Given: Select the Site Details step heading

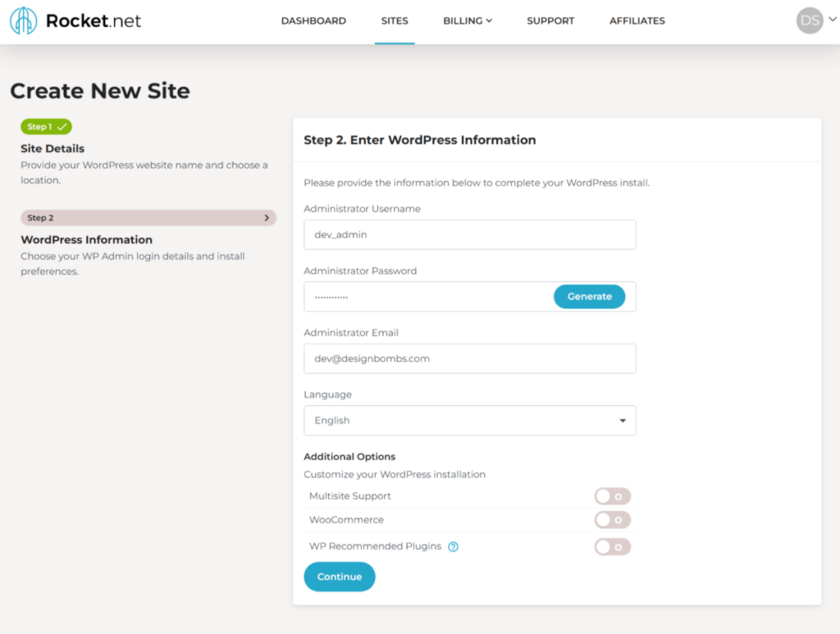Looking at the screenshot, I should [x=52, y=148].
